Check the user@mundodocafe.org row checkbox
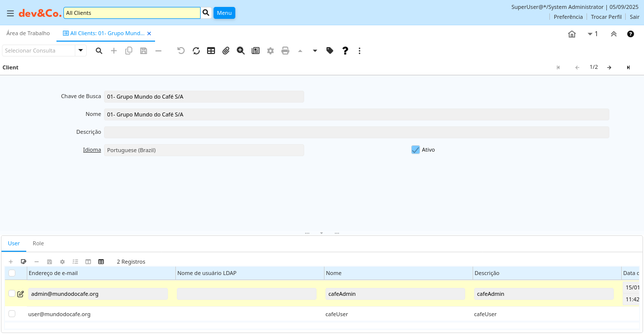Screen dimensions: 644x334 12,314
